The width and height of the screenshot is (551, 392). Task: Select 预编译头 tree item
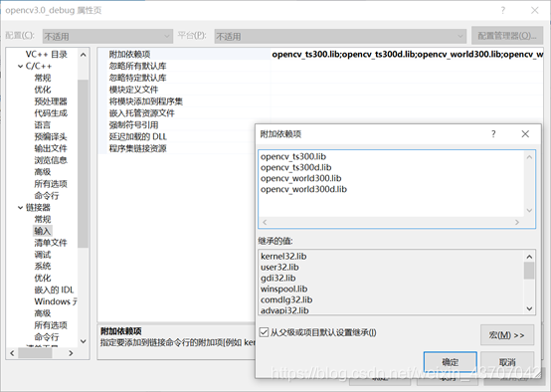[x=51, y=136]
